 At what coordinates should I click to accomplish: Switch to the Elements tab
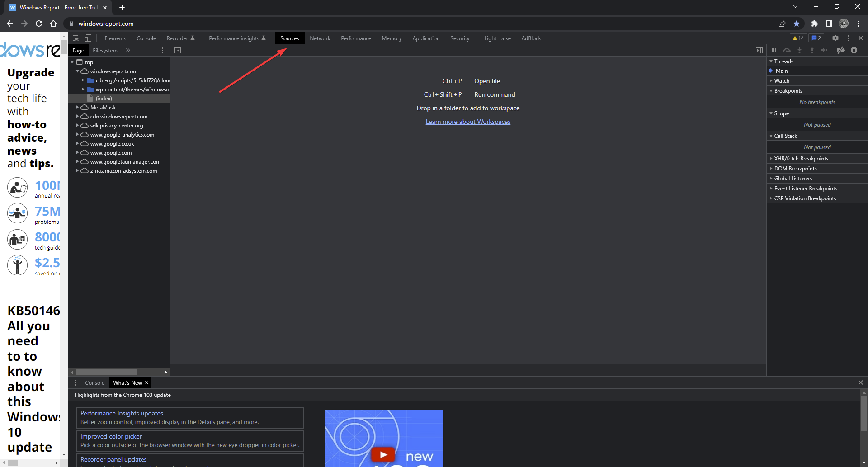(x=115, y=38)
